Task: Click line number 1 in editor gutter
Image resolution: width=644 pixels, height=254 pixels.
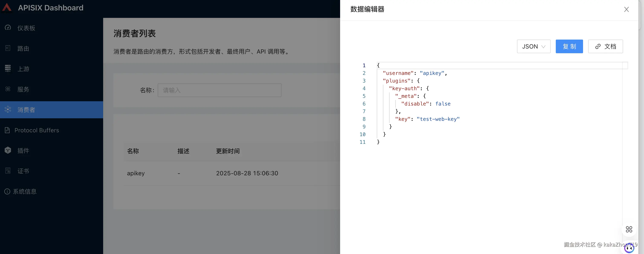Action: coord(364,65)
